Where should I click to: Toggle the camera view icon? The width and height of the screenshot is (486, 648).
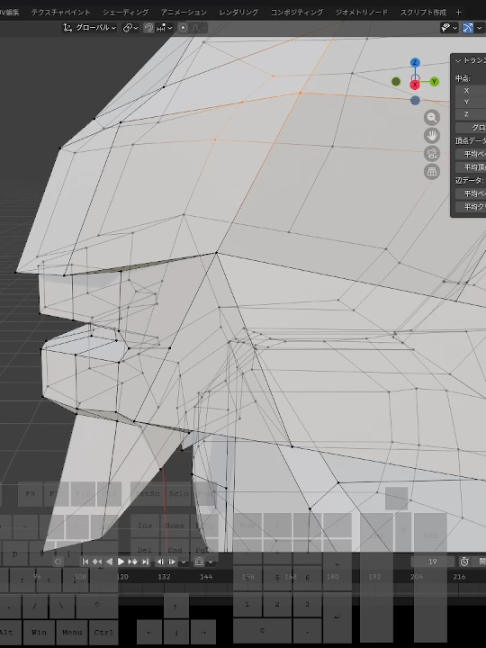tap(432, 154)
